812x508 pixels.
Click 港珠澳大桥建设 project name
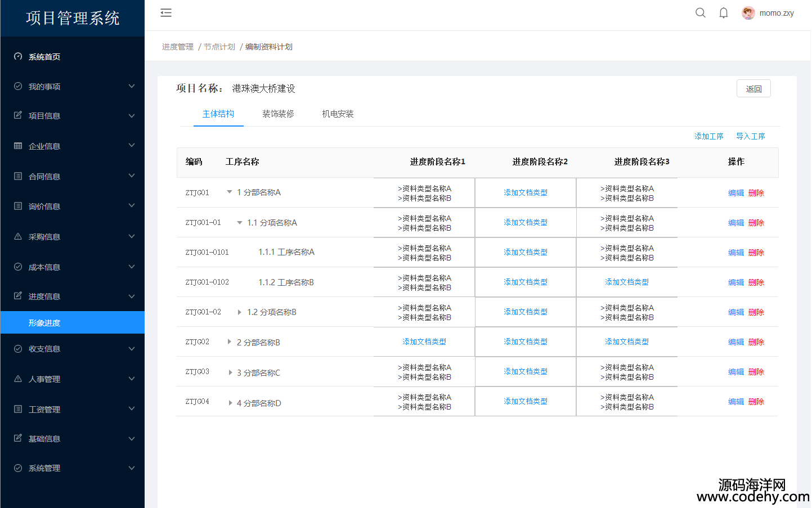point(263,88)
